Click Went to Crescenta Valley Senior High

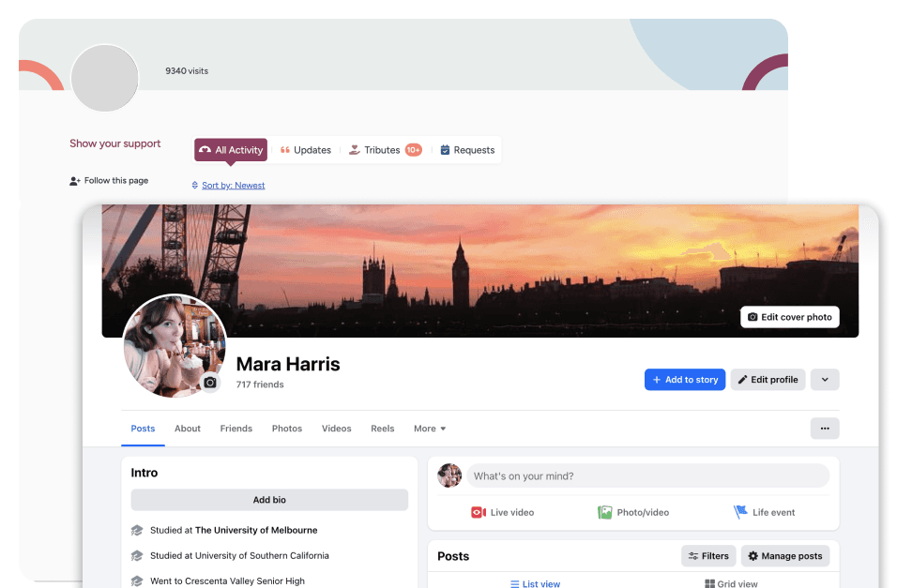click(227, 581)
